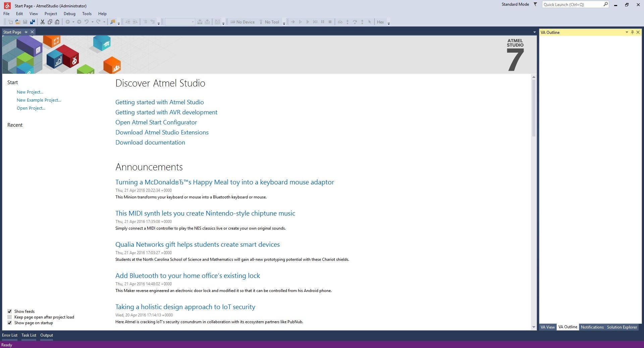Click the QuickWatch glasses icon
644x348 pixels.
pyautogui.click(x=340, y=22)
